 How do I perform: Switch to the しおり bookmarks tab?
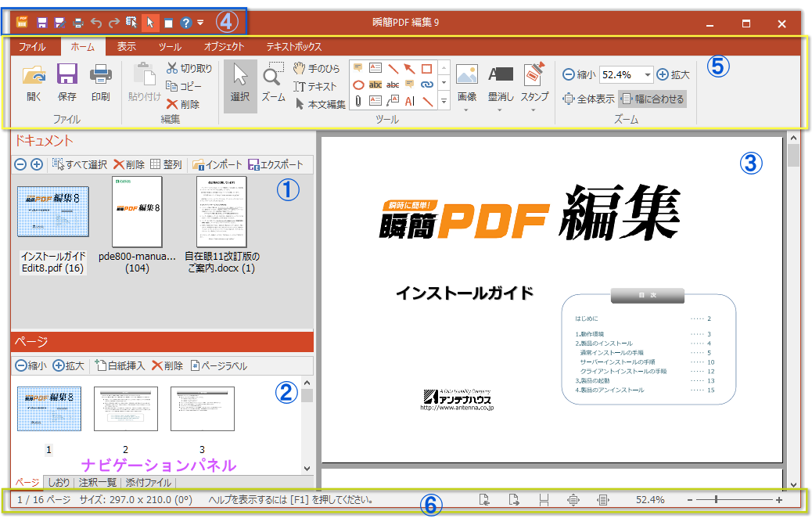59,482
